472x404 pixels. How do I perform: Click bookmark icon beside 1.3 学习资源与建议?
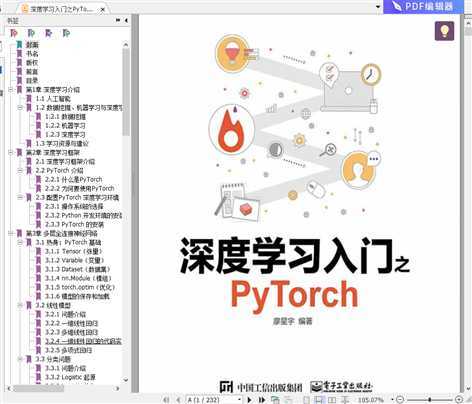29,144
